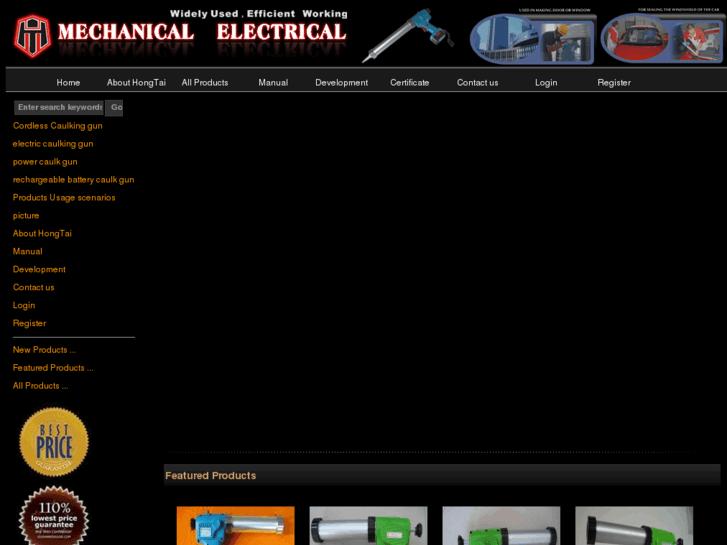Screen dimensions: 727x545
Task: Click the HT hexagon logo
Action: (x=32, y=36)
